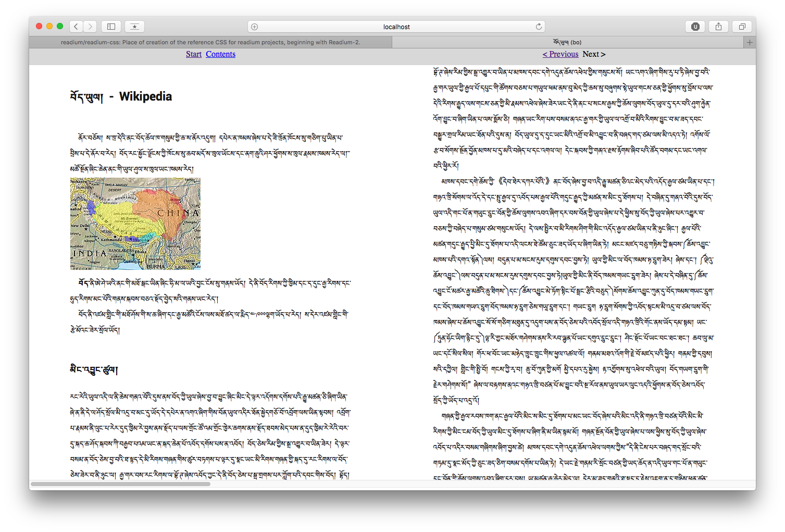The width and height of the screenshot is (785, 532).
Task: Switch to the readium/readium-css tab
Action: coord(210,42)
